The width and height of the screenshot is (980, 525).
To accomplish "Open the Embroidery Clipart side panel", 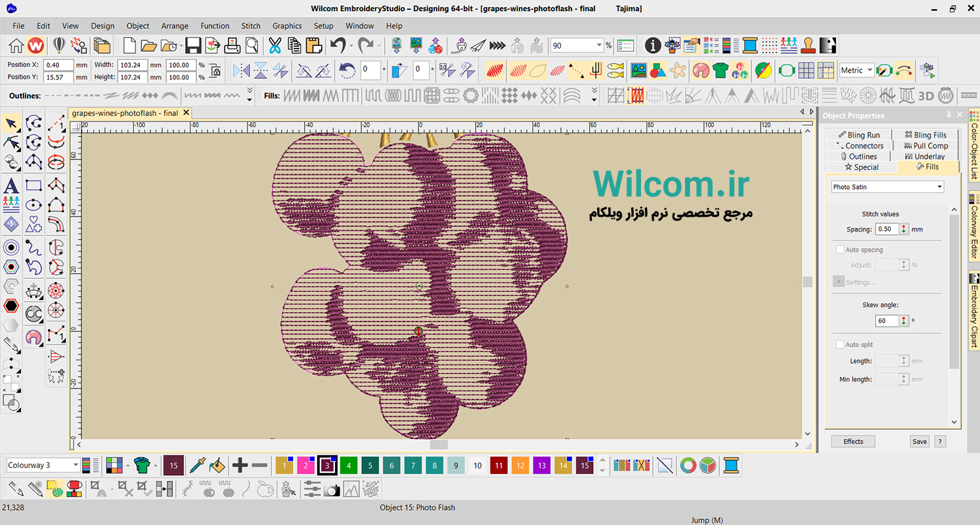I will coord(973,310).
